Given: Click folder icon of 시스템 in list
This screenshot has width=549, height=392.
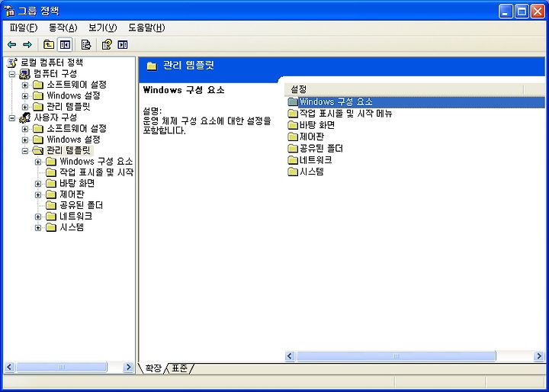Looking at the screenshot, I should tap(293, 172).
